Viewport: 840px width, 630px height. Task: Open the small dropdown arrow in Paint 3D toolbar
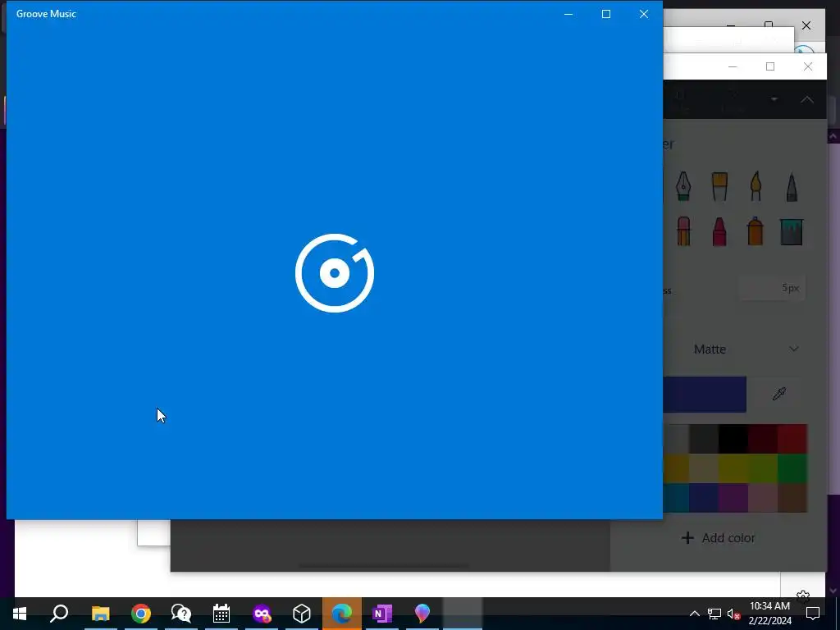pos(774,99)
